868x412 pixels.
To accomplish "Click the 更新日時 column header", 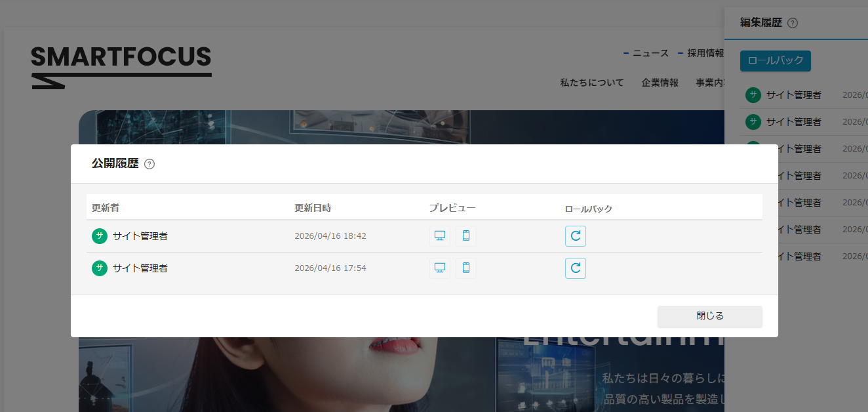I will click(313, 208).
